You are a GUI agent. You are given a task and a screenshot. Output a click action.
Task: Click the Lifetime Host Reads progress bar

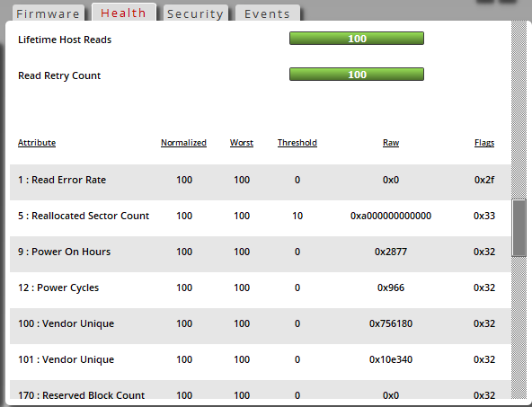tap(357, 39)
